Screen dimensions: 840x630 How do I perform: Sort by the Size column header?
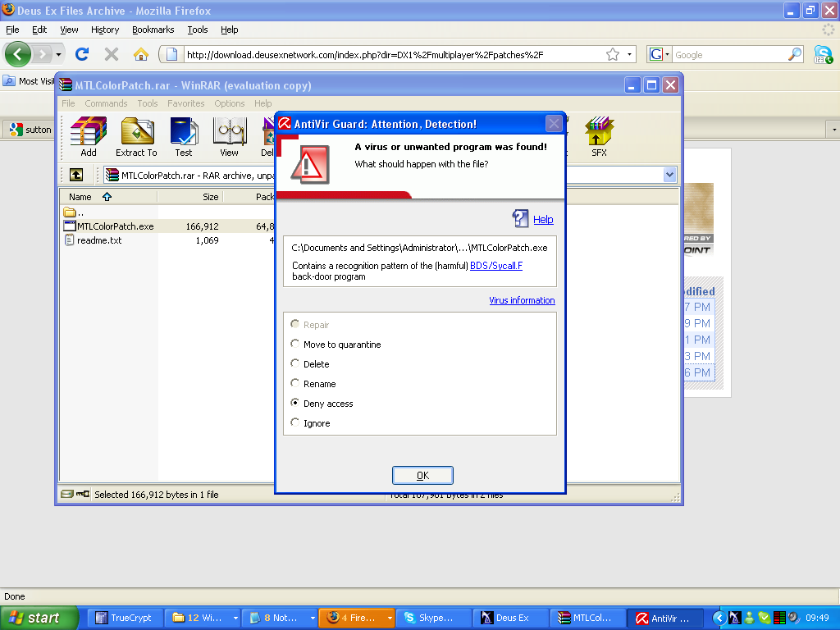tap(190, 197)
